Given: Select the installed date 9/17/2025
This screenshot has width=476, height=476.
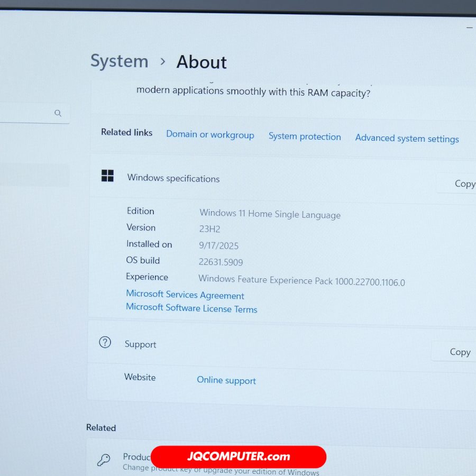Looking at the screenshot, I should click(218, 245).
